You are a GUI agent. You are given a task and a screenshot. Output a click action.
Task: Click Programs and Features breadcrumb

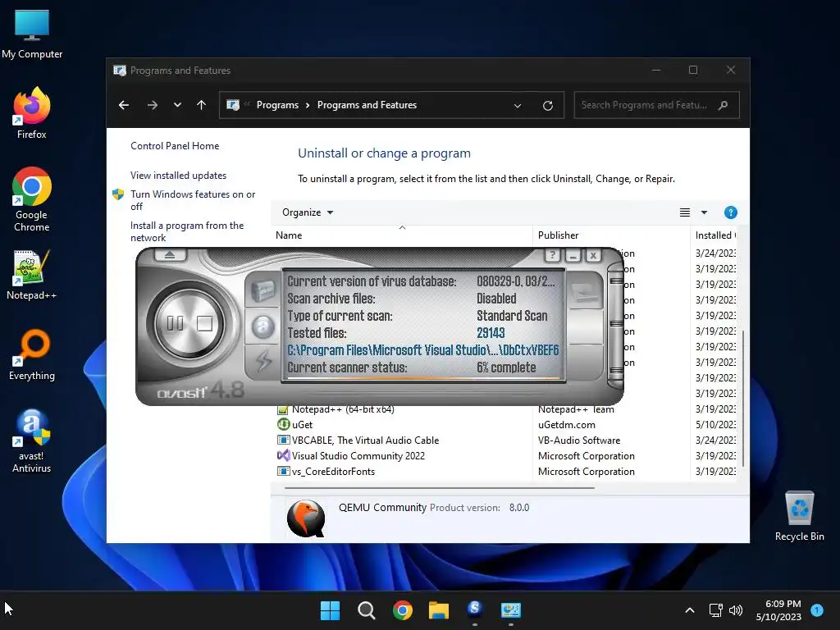[367, 105]
